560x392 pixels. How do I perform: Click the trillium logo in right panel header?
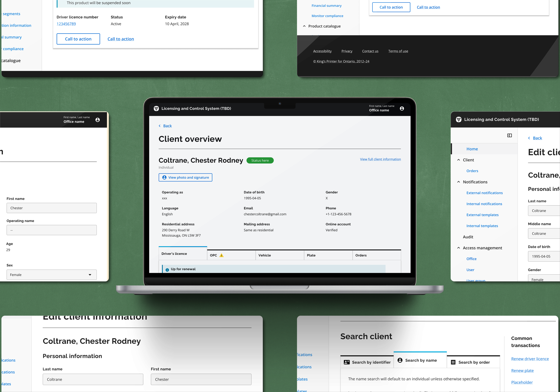click(x=458, y=119)
